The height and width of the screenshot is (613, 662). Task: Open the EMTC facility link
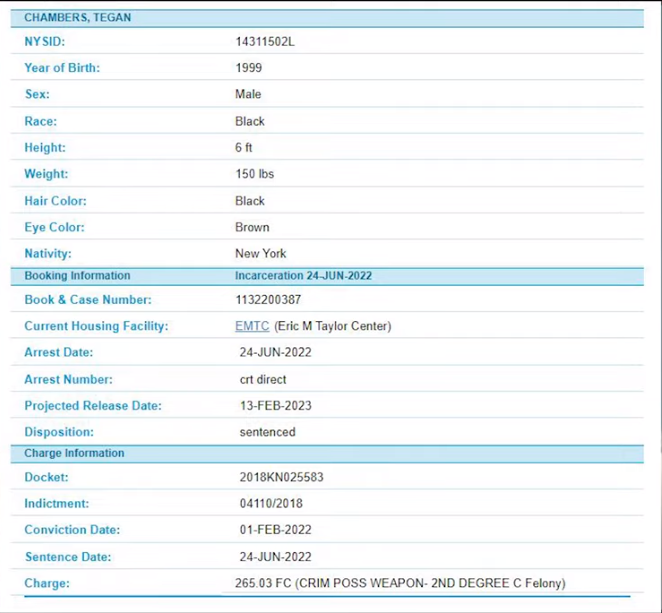[x=252, y=326]
